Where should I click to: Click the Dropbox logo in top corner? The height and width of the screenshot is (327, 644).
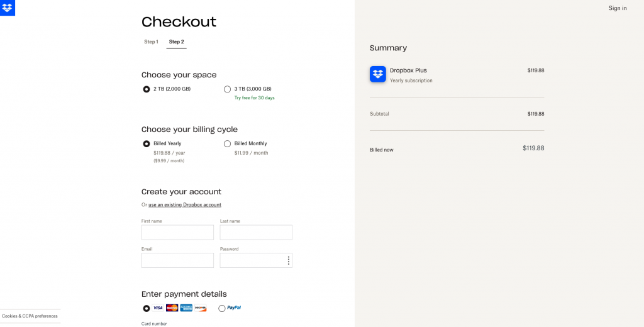click(8, 8)
